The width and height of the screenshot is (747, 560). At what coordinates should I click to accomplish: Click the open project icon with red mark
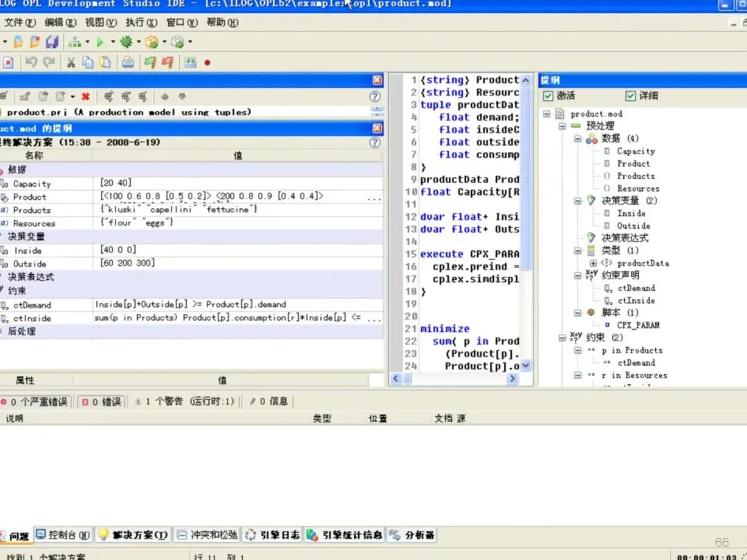click(35, 42)
